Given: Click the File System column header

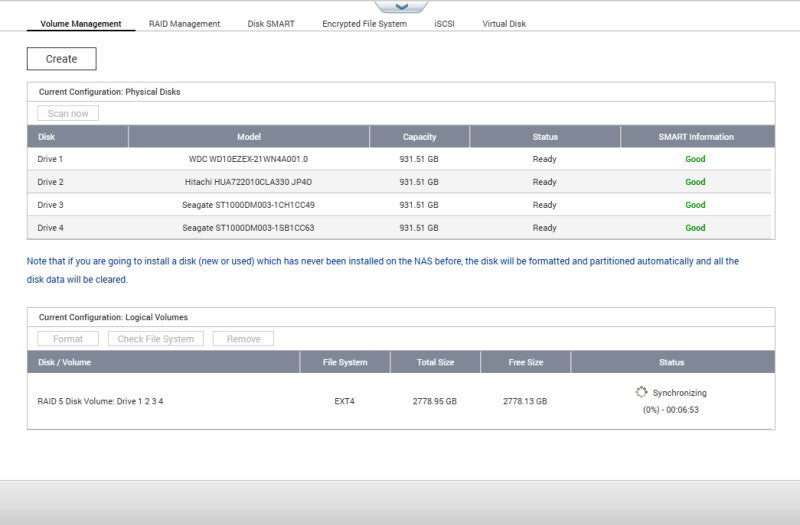Looking at the screenshot, I should pyautogui.click(x=345, y=362).
